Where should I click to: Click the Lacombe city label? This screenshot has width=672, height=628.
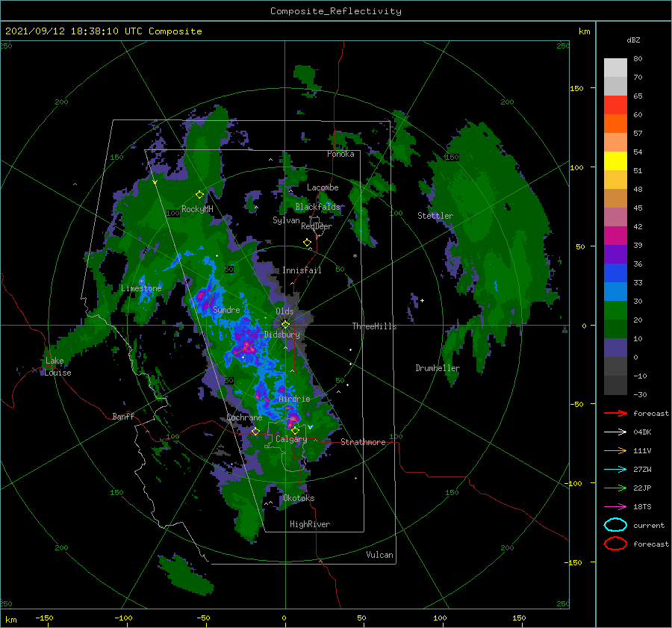[x=323, y=187]
